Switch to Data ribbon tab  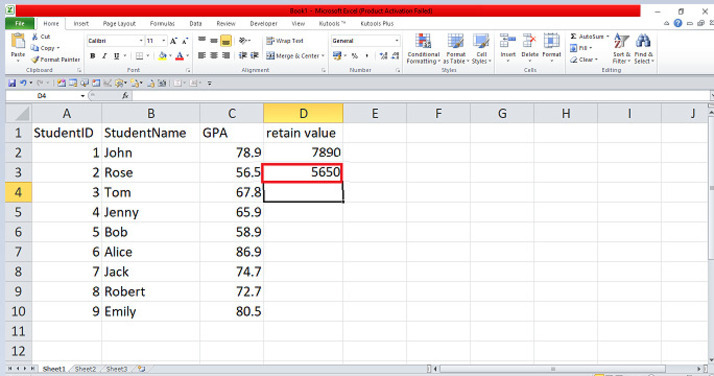[195, 23]
